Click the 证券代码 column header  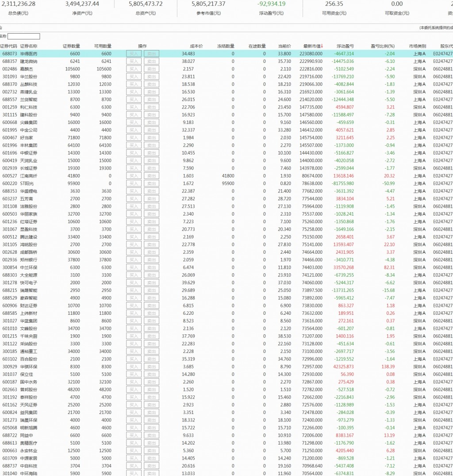pyautogui.click(x=9, y=46)
